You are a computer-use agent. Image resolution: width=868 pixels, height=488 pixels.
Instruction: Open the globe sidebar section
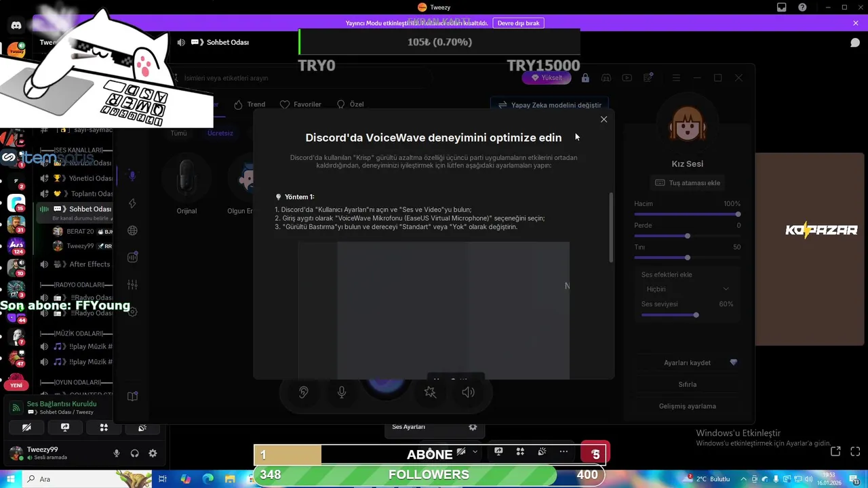pos(132,230)
